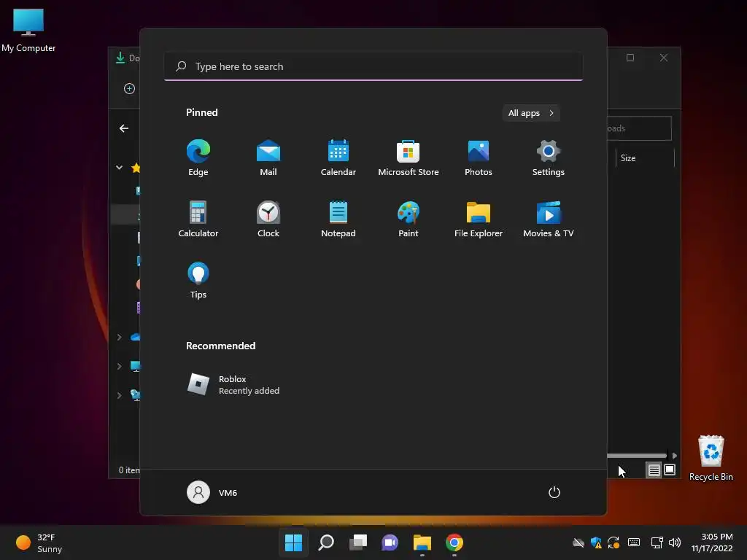Open Teams Chat on taskbar
This screenshot has width=747, height=560.
pos(390,542)
